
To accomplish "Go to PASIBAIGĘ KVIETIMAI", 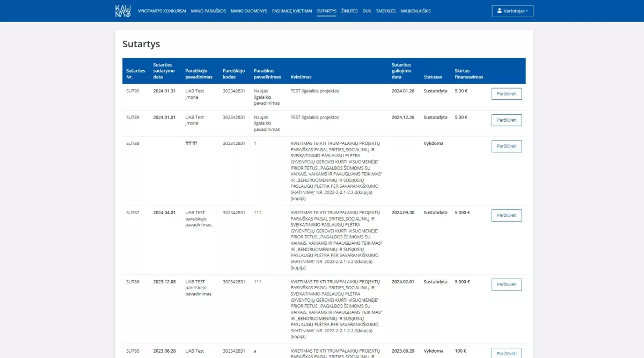I will 291,10.
